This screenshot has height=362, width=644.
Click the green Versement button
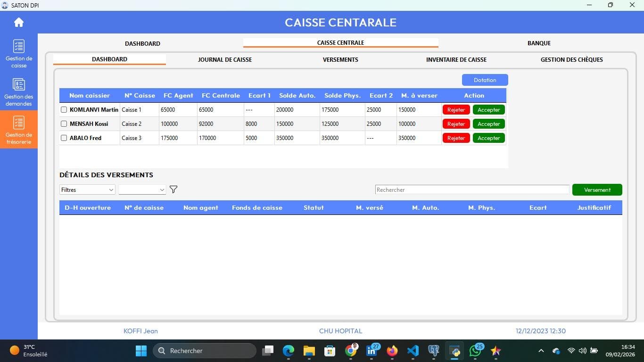coord(597,189)
